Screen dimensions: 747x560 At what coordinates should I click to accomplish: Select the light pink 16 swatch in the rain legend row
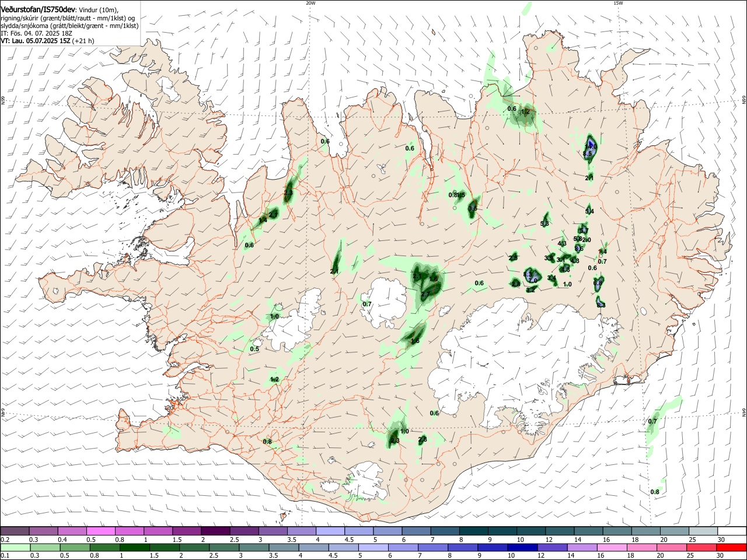tap(612, 547)
